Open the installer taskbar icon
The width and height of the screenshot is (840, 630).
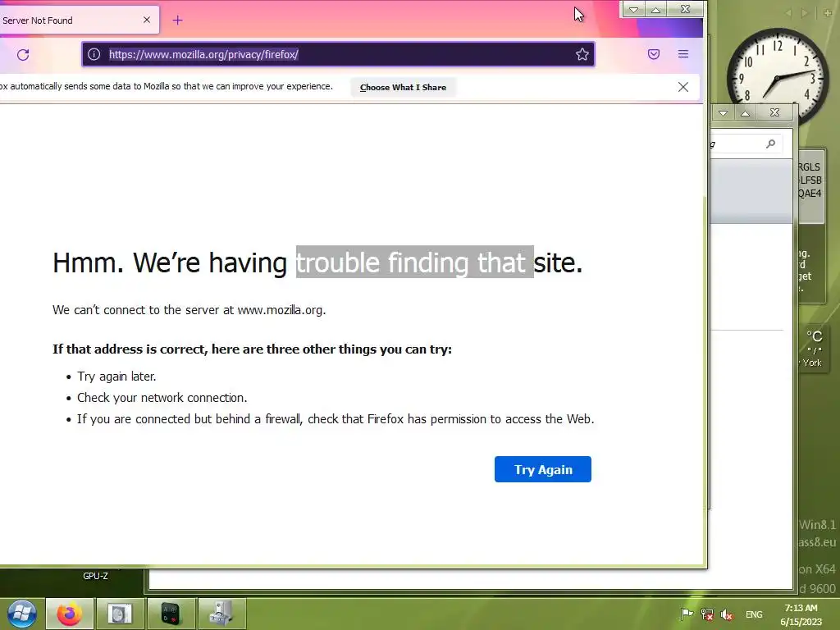pyautogui.click(x=221, y=614)
